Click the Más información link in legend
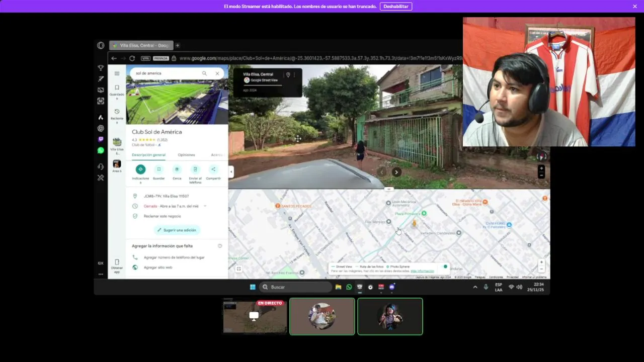The image size is (644, 362). click(x=422, y=271)
